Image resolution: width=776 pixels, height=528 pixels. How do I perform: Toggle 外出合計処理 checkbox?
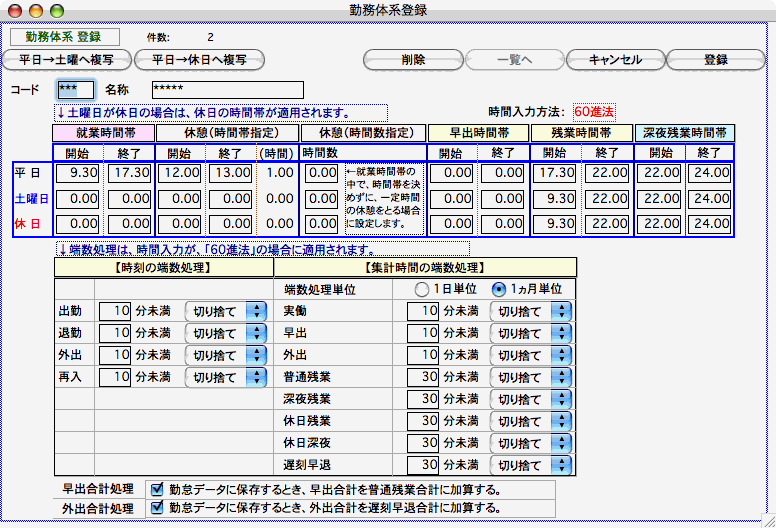[157, 508]
